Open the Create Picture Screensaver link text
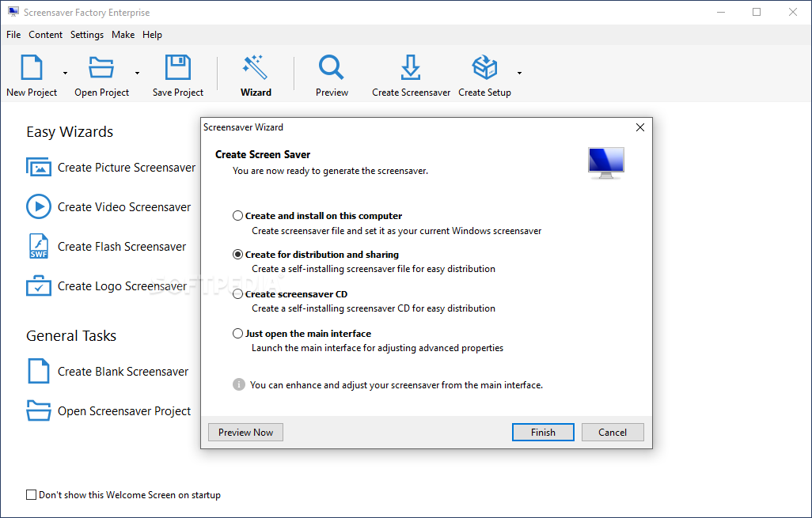The width and height of the screenshot is (812, 518). pos(127,168)
